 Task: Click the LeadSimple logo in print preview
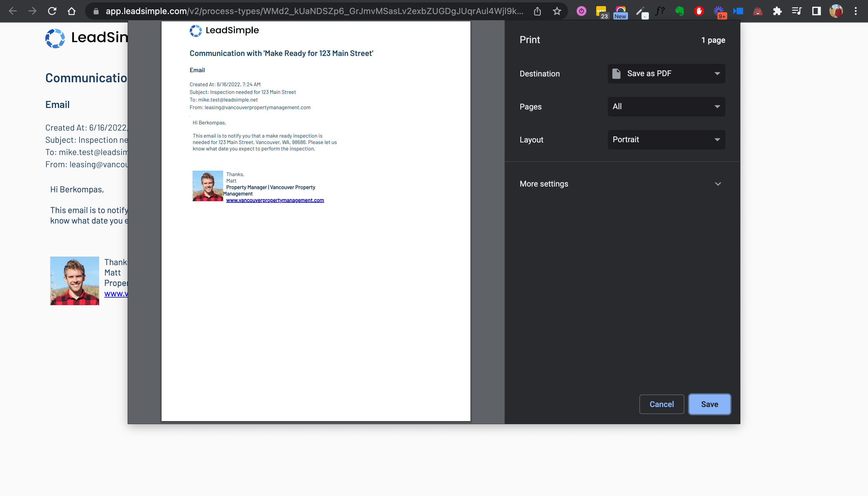(x=224, y=30)
